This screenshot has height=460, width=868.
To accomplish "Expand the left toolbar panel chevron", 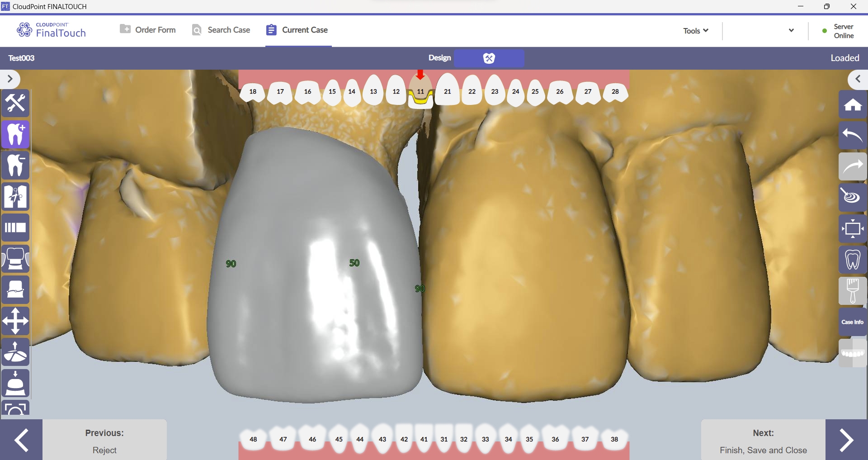I will (10, 79).
